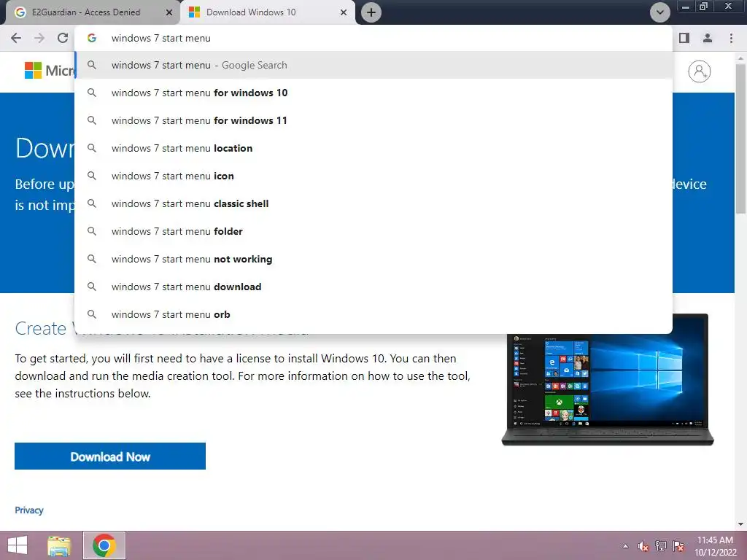The height and width of the screenshot is (560, 747).
Task: Pick the 'start menu location' suggestion
Action: pos(373,148)
